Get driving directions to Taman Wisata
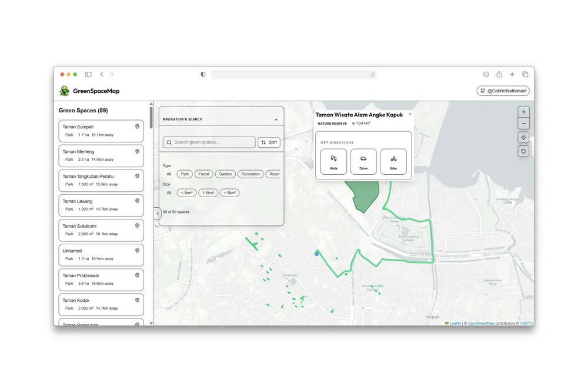This screenshot has width=588, height=392. tap(363, 161)
